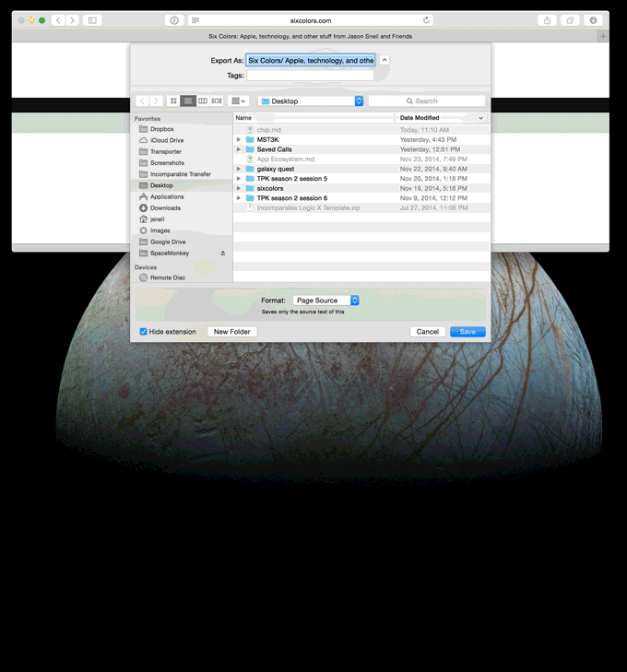
Task: Sort by Name column header
Action: point(313,118)
